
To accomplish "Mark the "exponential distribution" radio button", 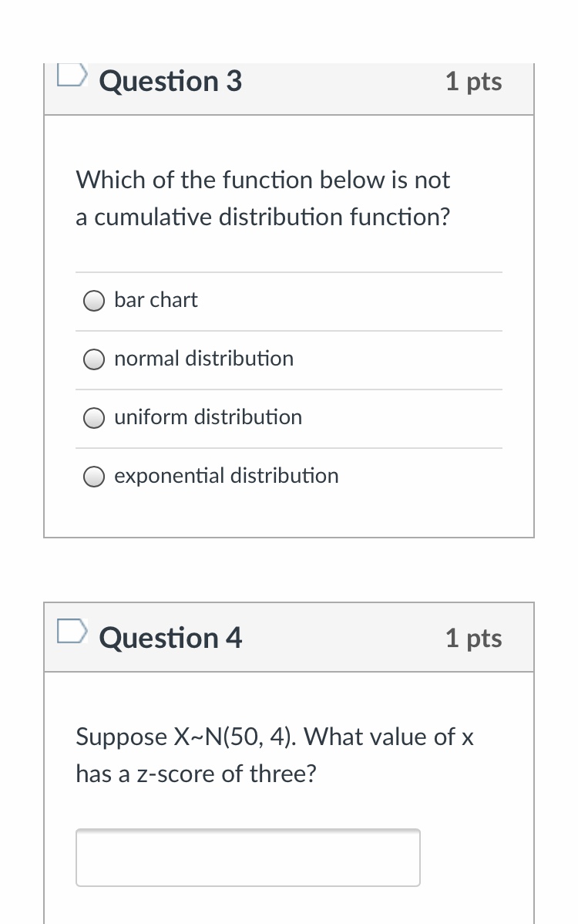I will point(94,477).
